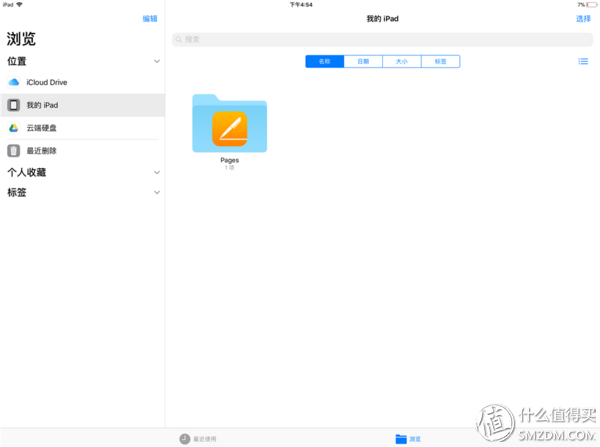Click the iCloud Drive cloud icon
600x447 pixels.
(x=14, y=82)
